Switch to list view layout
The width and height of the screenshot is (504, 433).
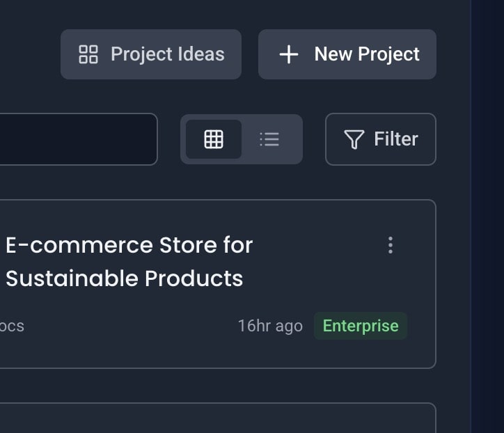point(269,139)
